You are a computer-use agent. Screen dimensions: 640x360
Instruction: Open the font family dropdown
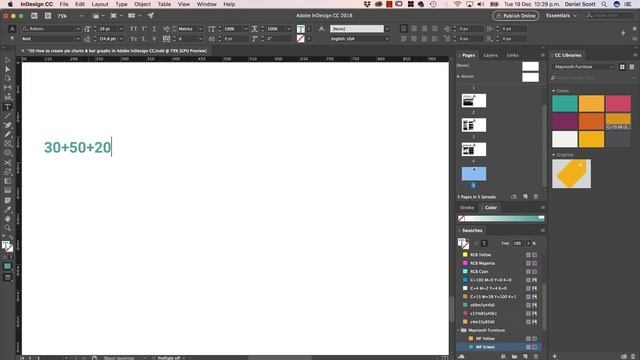click(78, 29)
